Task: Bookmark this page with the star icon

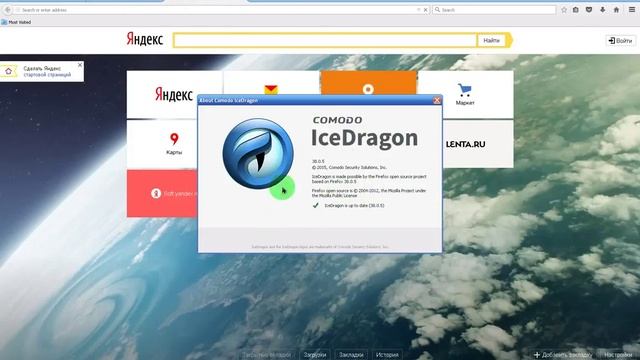Action: click(x=564, y=10)
